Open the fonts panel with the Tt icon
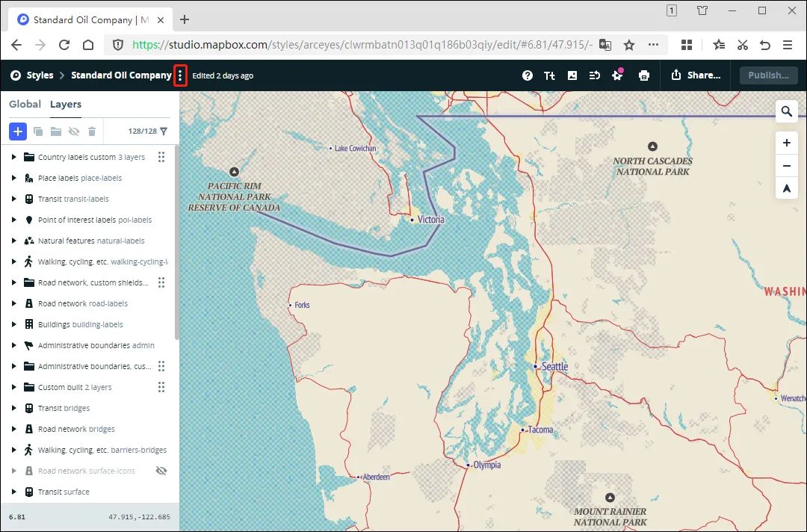Screen dimensions: 807x532 click(x=549, y=75)
